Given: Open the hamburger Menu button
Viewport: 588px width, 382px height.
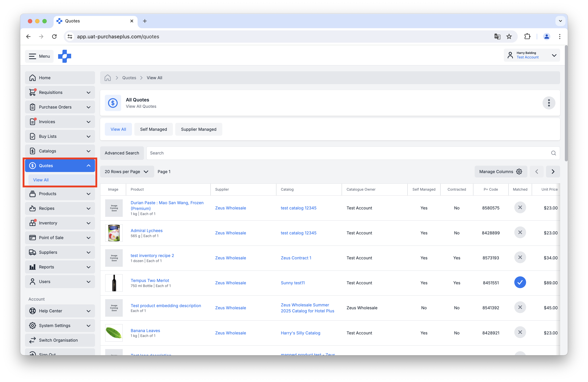Looking at the screenshot, I should coord(39,56).
